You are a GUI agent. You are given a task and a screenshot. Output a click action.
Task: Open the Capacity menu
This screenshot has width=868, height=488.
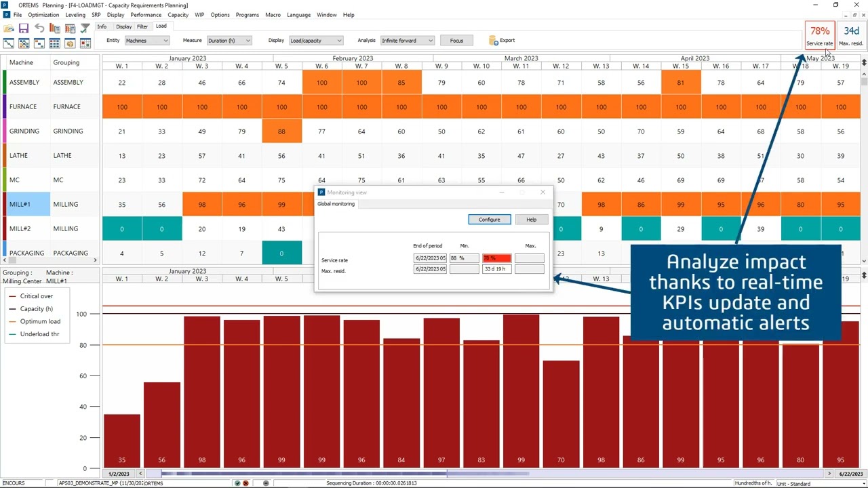click(x=178, y=15)
